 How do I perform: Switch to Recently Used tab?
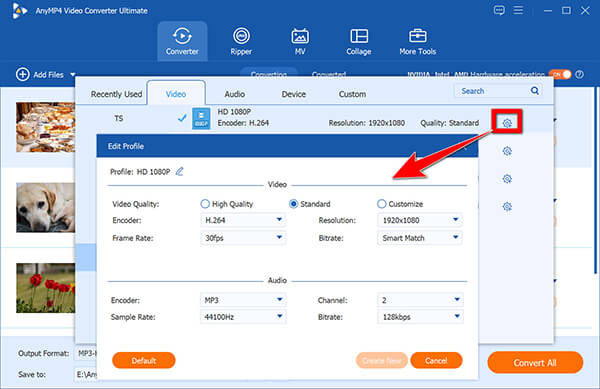click(116, 94)
